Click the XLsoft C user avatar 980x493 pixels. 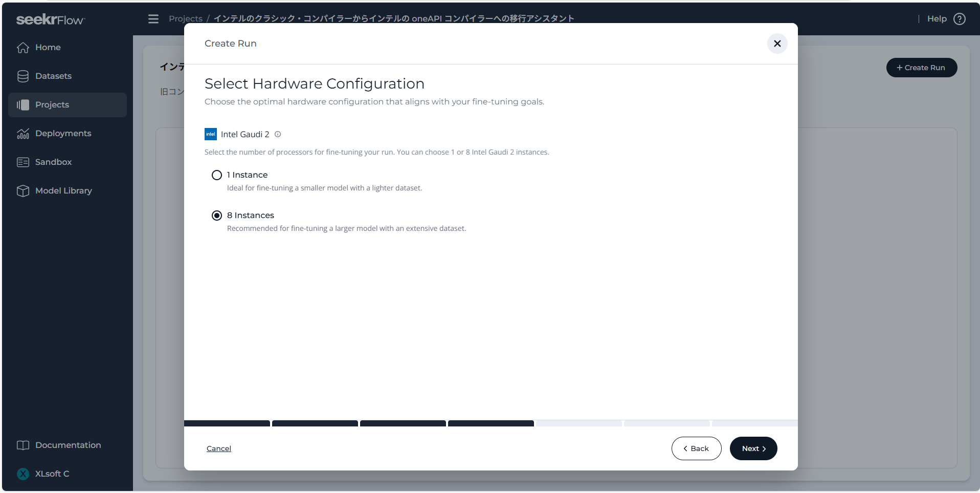point(23,474)
